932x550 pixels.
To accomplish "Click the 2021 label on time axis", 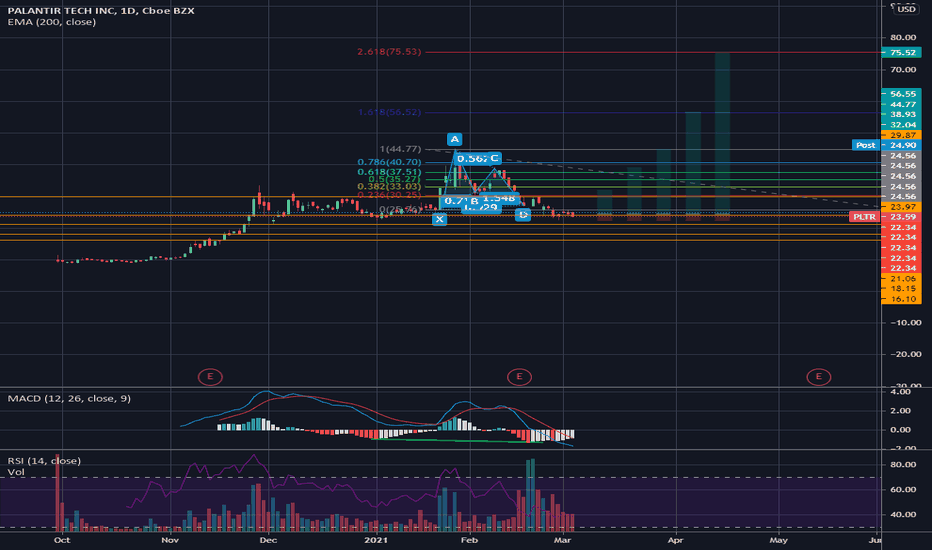I will (376, 540).
